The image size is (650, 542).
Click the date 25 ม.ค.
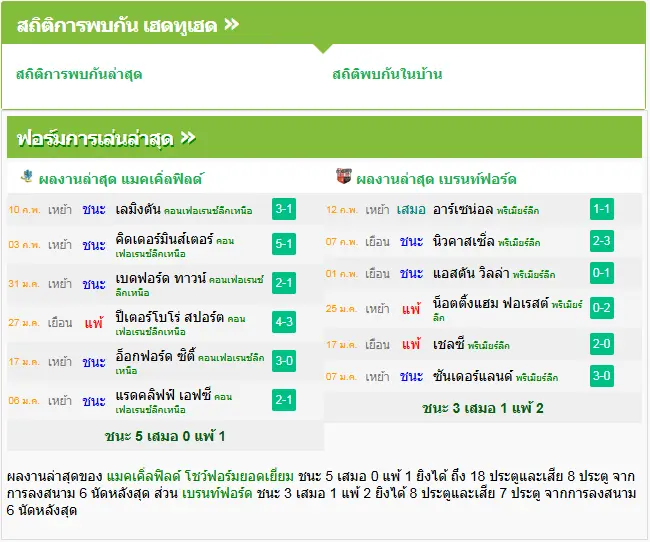click(x=342, y=309)
